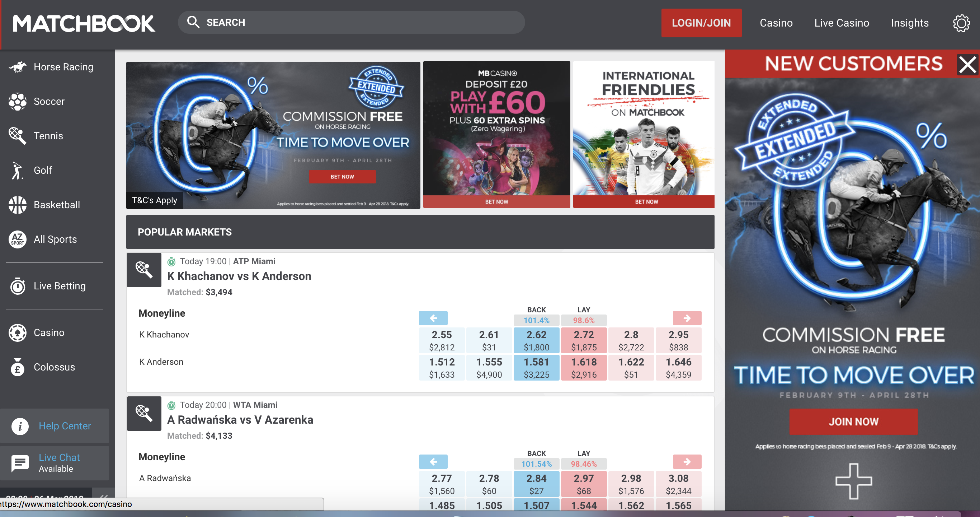This screenshot has width=980, height=517.
Task: Open the AZ All Sports icon
Action: [x=18, y=239]
